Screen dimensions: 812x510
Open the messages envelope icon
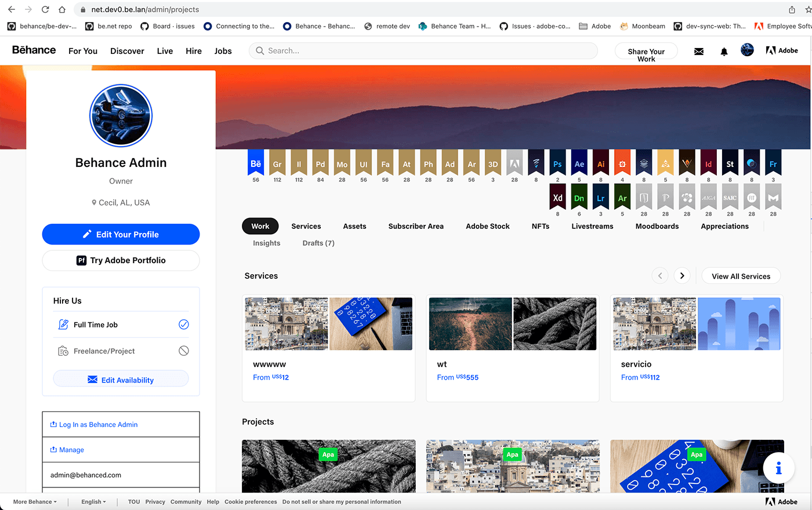699,52
